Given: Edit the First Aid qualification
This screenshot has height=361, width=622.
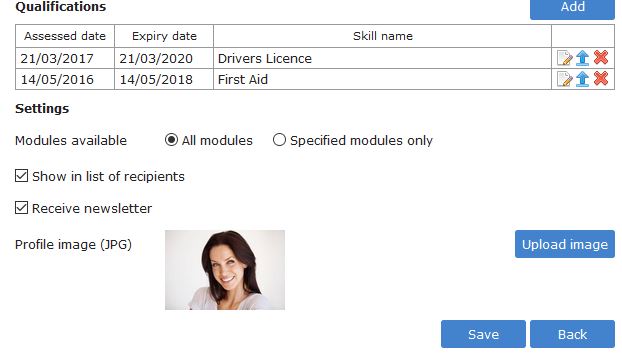Looking at the screenshot, I should coord(564,79).
